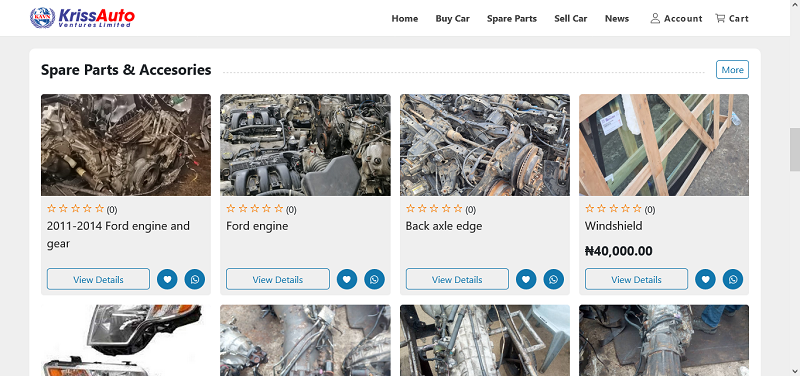Tap WhatsApp icon on Back axle edge
Viewport: 800px width, 376px height.
point(554,279)
